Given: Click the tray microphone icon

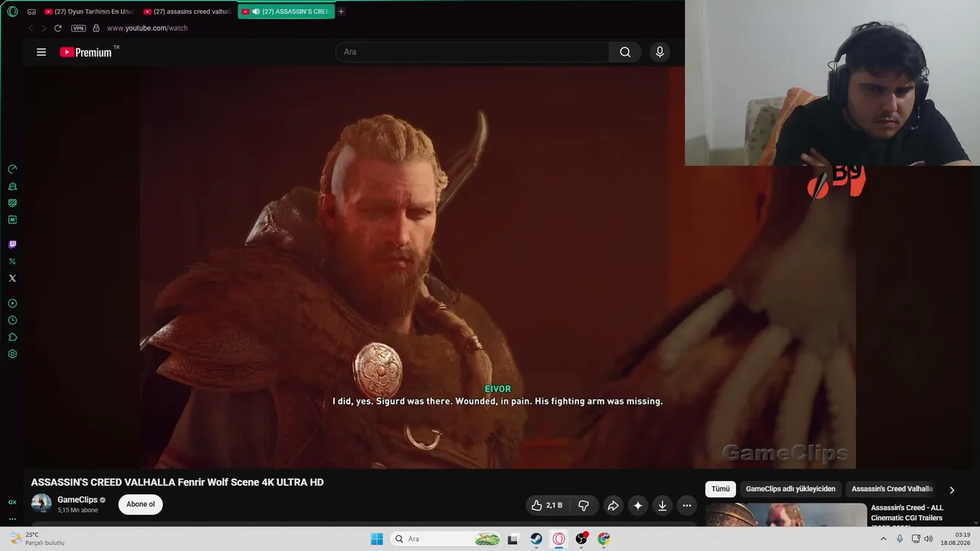Looking at the screenshot, I should point(900,539).
